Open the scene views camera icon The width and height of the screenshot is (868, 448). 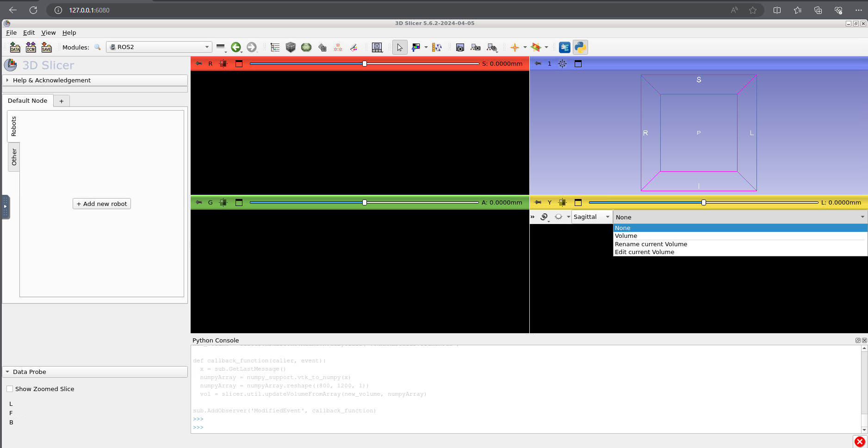coord(476,47)
